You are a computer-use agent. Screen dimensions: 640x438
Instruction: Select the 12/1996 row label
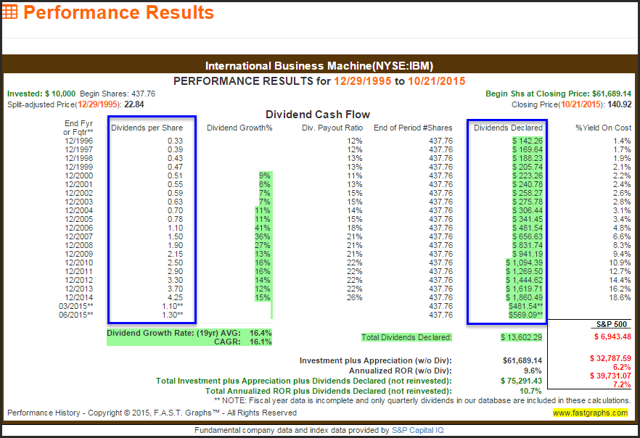79,141
